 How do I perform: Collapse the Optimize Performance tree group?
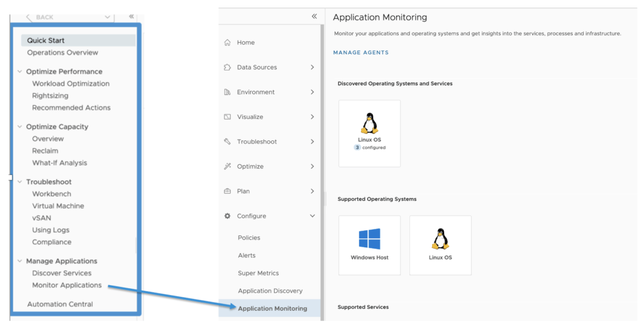click(19, 72)
